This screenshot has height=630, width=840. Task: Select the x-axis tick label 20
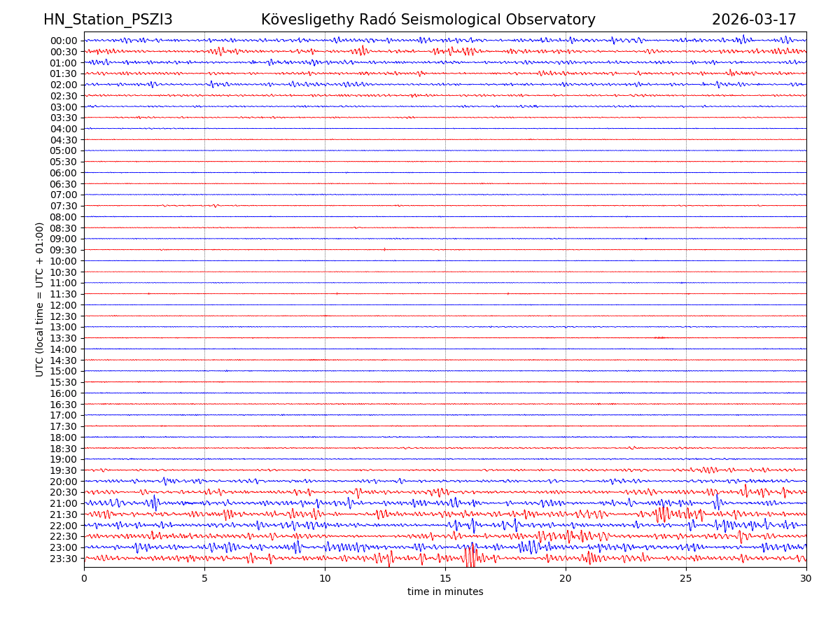(566, 578)
